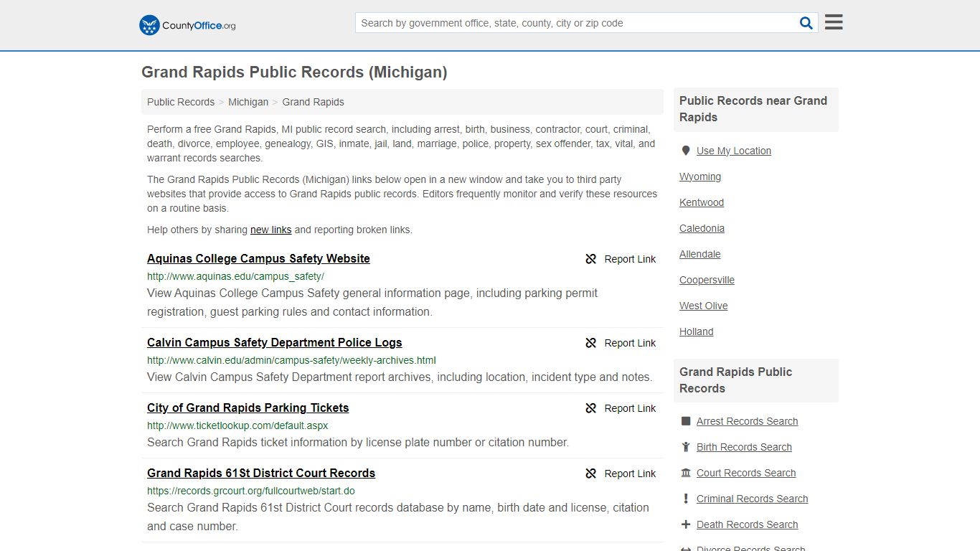Click the ticketlookup.com URL

(x=237, y=425)
